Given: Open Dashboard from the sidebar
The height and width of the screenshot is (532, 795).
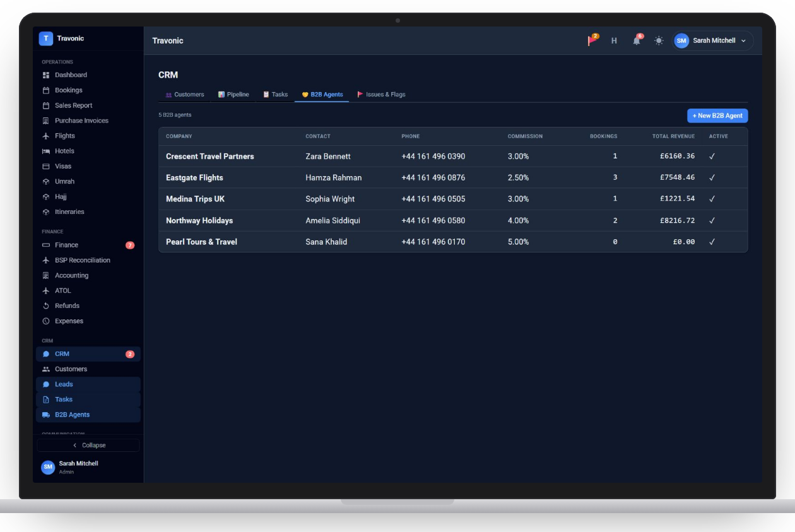Looking at the screenshot, I should [x=88, y=75].
